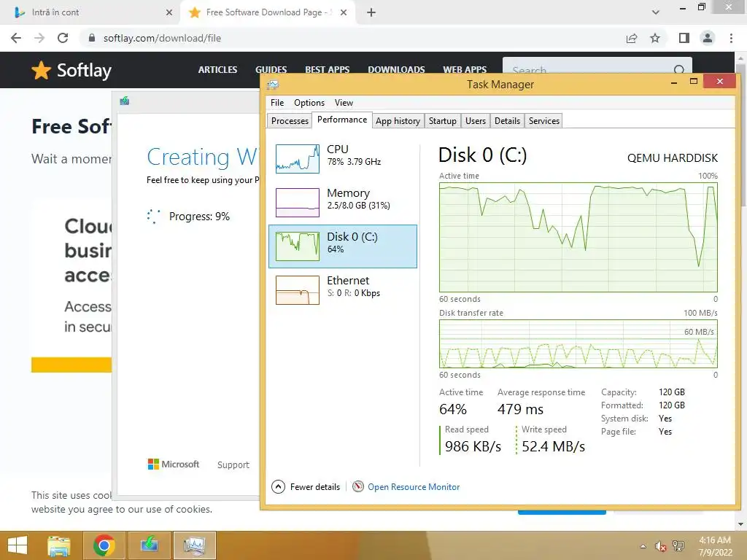747x560 pixels.
Task: Select the Disk 0 (C:) sidebar entry
Action: [x=343, y=246]
